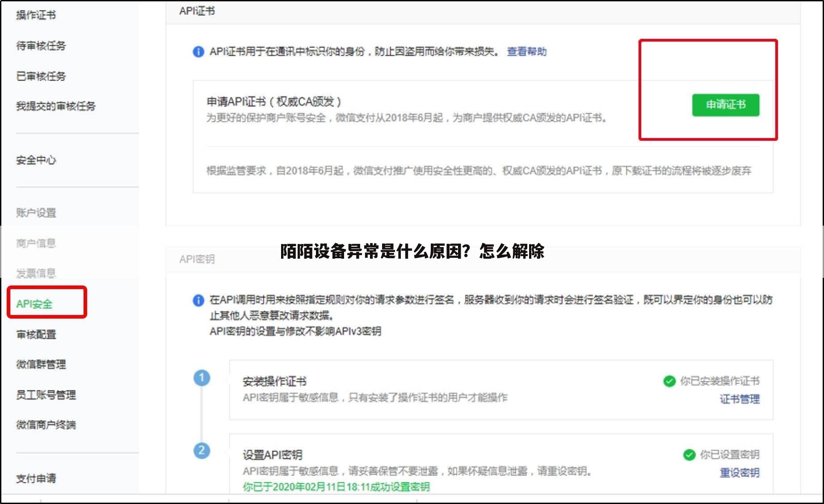The width and height of the screenshot is (824, 504).
Task: Open 已审核任务 sidebar item
Action: point(41,76)
